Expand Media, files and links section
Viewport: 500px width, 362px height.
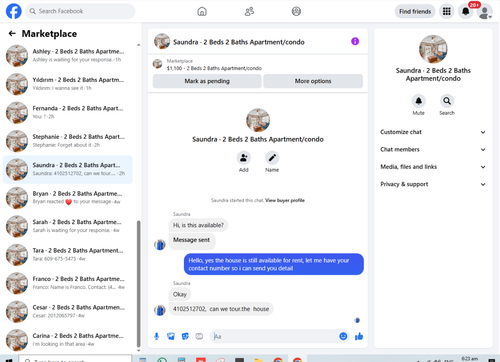tap(433, 167)
